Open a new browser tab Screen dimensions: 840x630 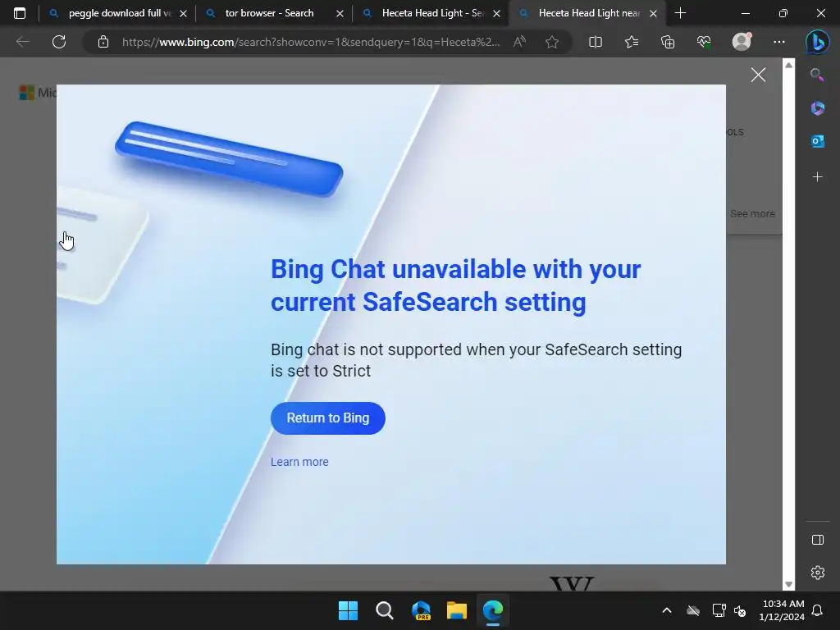click(x=680, y=13)
